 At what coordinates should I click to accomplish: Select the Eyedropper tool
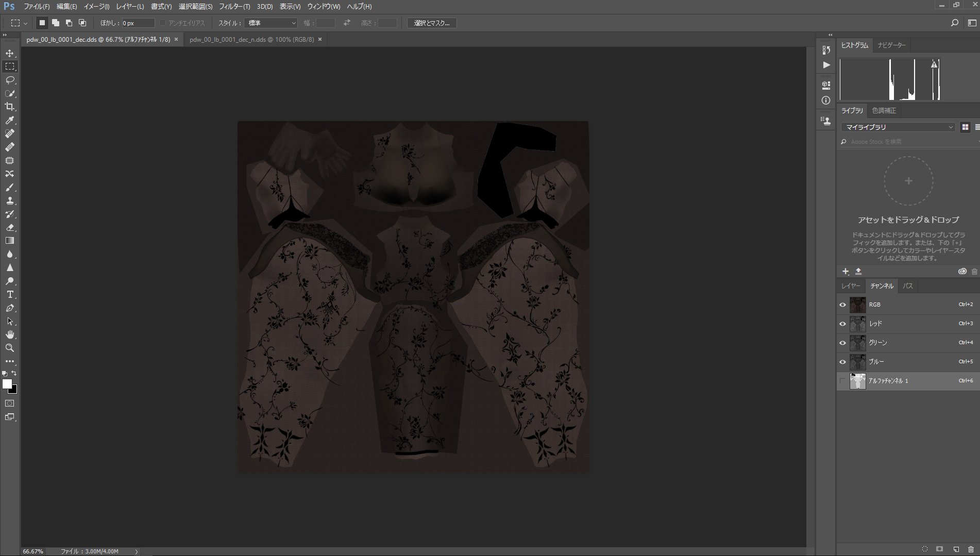[10, 120]
